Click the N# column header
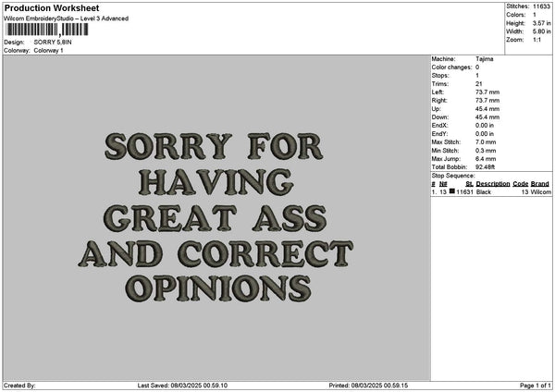 tap(443, 184)
